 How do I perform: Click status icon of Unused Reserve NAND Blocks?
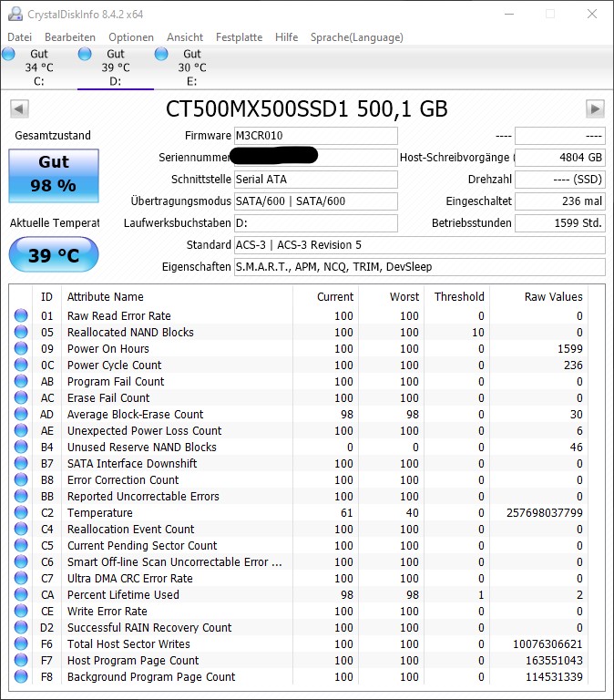coord(21,447)
